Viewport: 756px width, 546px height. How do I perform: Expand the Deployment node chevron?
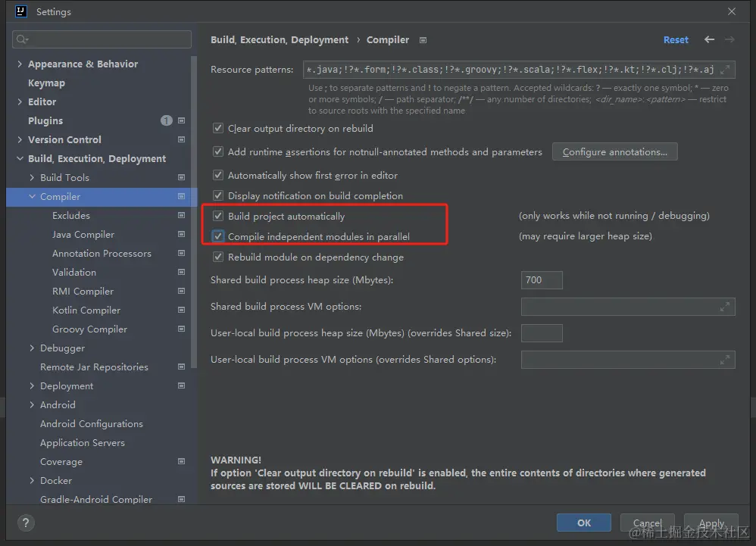pos(32,385)
